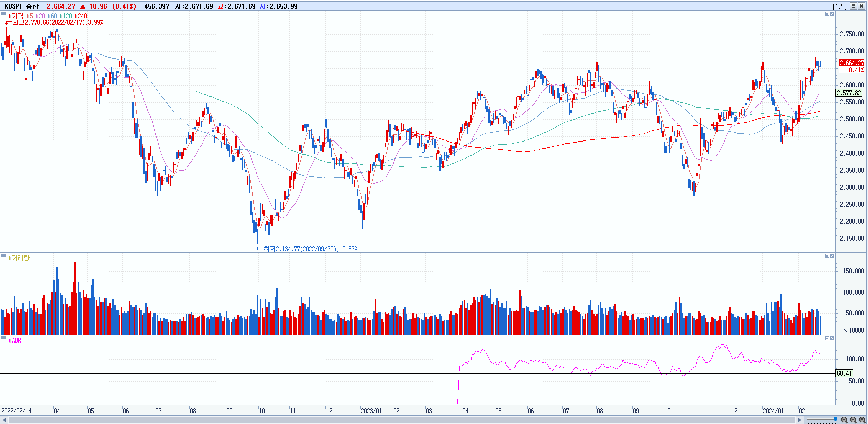Image resolution: width=868 pixels, height=424 pixels.
Task: Click the open price 시:2,671.69 in header
Action: coord(194,6)
